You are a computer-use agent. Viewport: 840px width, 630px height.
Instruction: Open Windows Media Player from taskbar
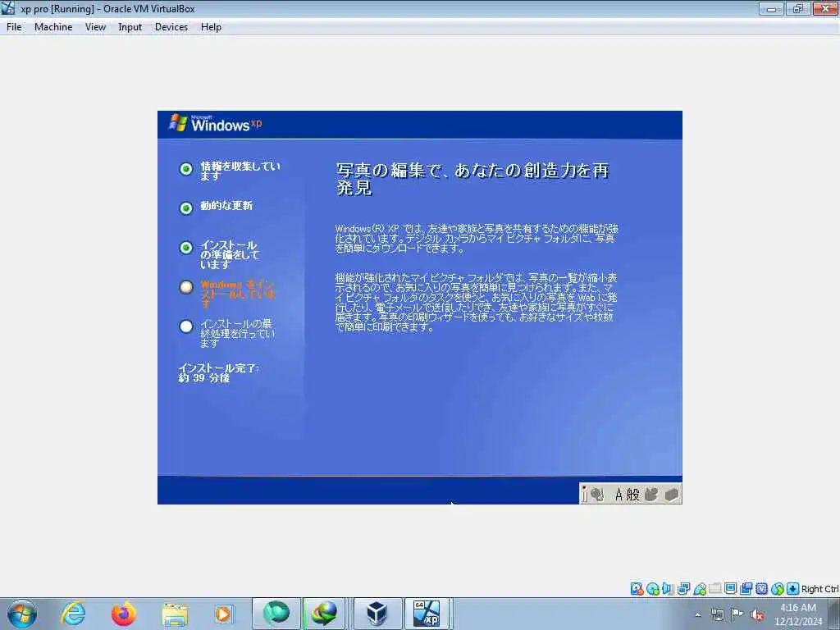pos(223,614)
